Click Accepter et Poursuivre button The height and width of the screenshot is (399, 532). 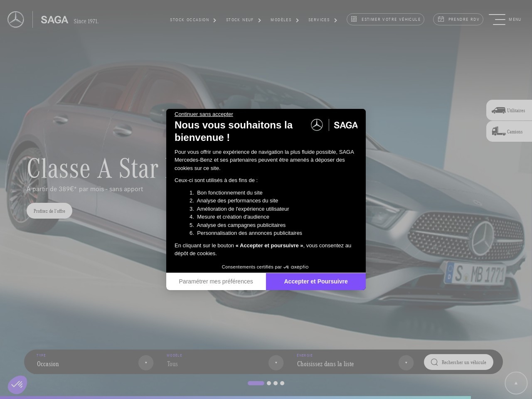pos(316,281)
